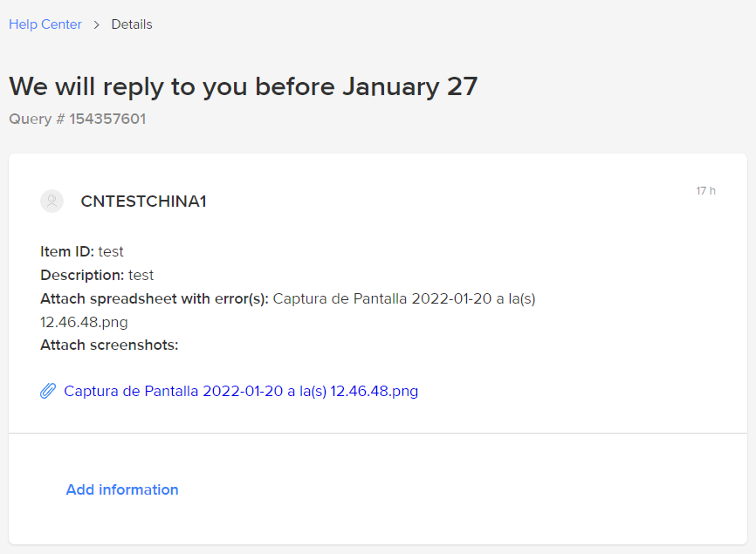Click the Attach screenshots label
This screenshot has width=756, height=554.
pos(109,345)
